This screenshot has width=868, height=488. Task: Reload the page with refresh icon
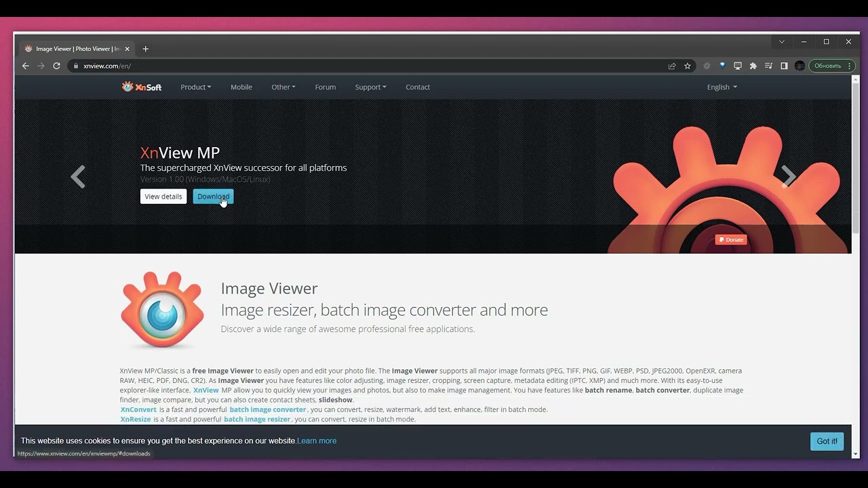(x=57, y=66)
